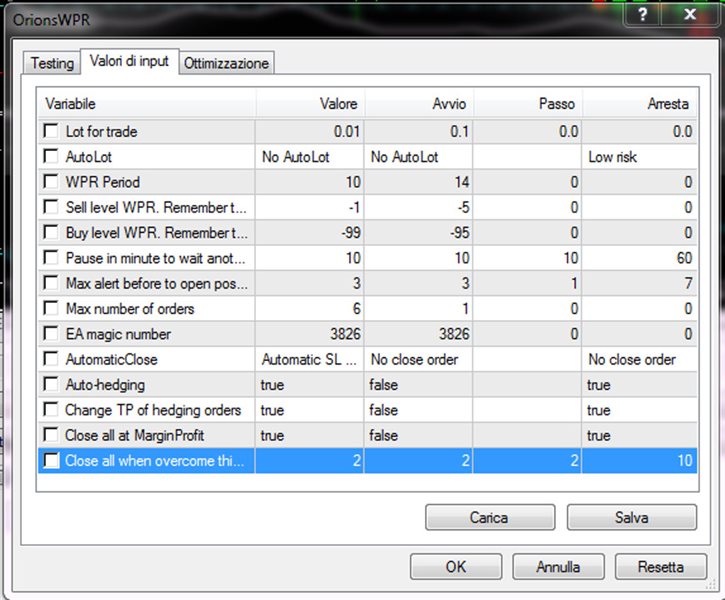Tick the EA magic number checkbox
Screen dimensions: 725x600
pos(51,334)
